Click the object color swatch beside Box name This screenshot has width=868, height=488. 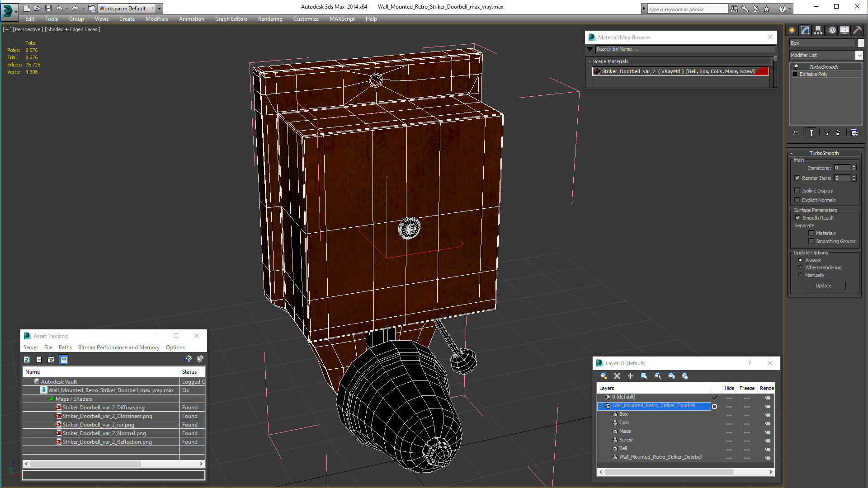[x=861, y=43]
